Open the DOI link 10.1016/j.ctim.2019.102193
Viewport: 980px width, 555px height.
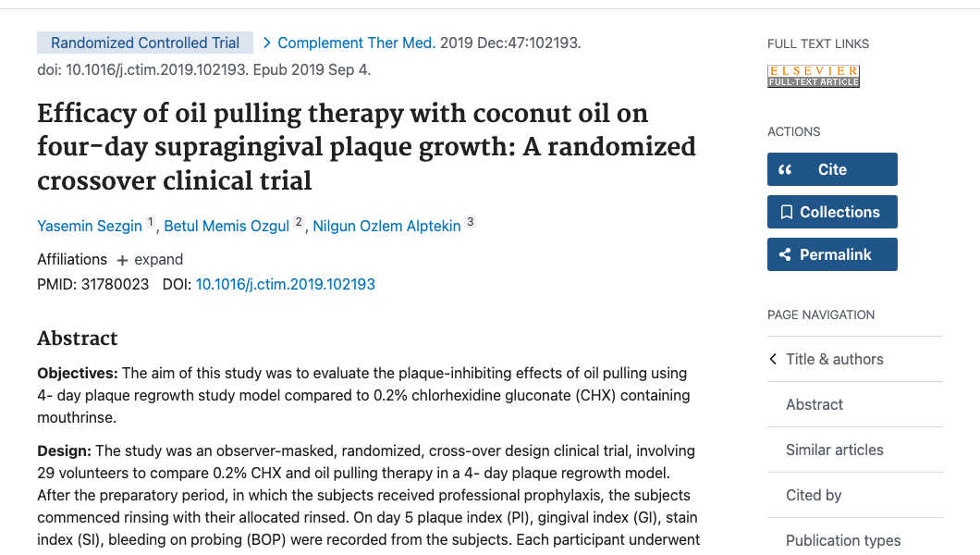click(x=285, y=284)
